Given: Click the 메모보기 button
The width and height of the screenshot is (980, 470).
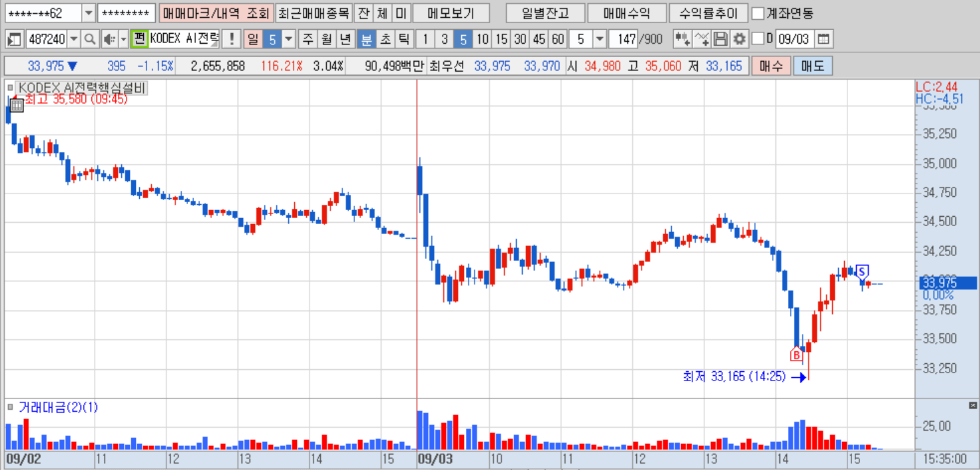Looking at the screenshot, I should pos(451,13).
